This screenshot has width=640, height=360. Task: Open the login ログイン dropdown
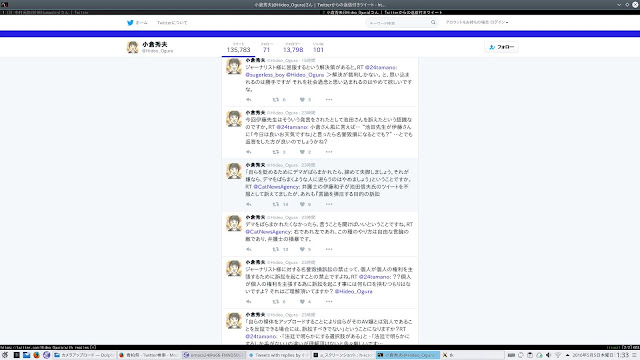pyautogui.click(x=499, y=22)
